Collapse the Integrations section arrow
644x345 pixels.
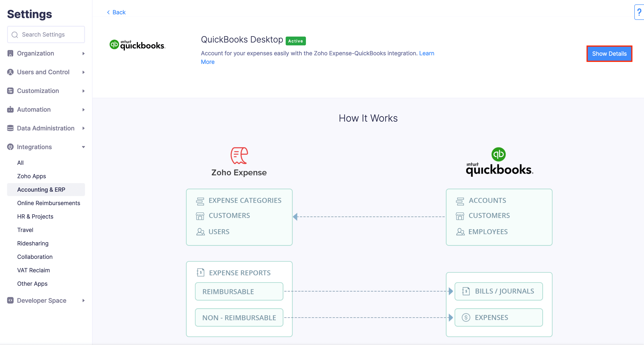coord(83,147)
